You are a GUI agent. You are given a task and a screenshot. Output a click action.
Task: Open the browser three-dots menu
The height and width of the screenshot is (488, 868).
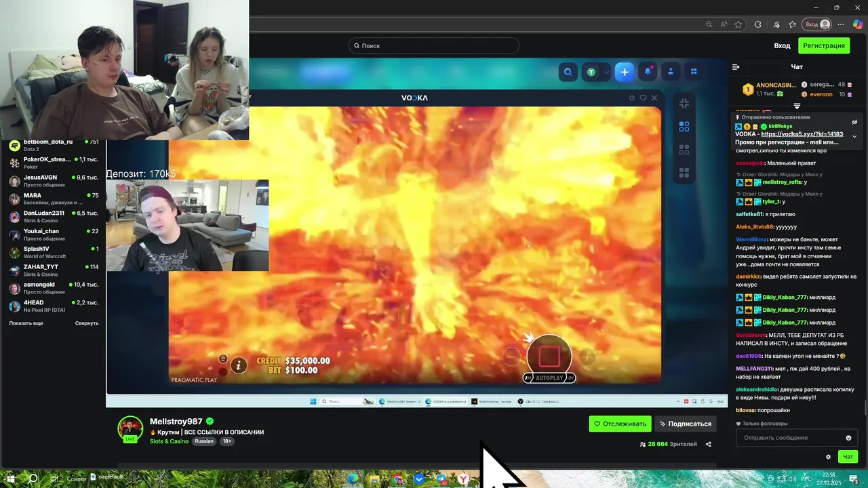[842, 24]
